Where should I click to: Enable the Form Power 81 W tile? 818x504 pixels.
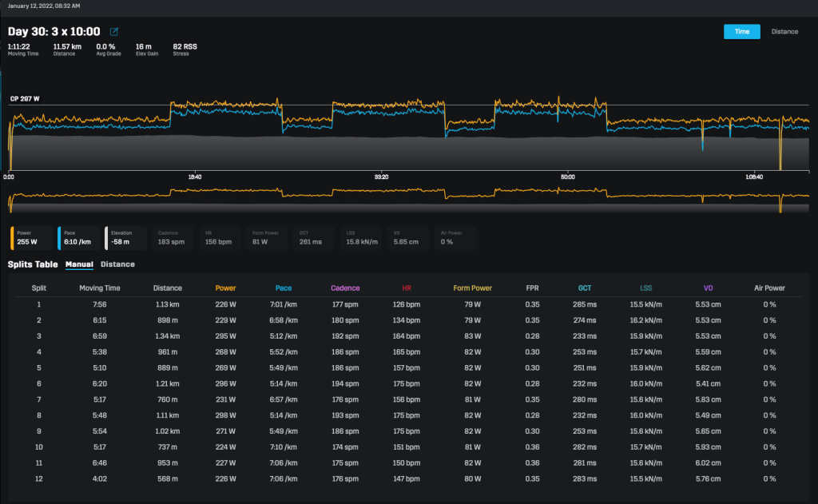(266, 238)
